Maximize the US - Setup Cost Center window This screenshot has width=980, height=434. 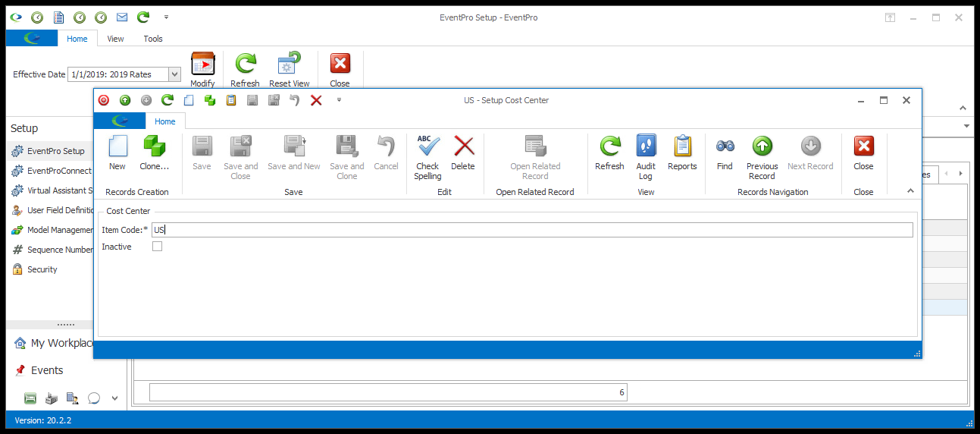884,100
